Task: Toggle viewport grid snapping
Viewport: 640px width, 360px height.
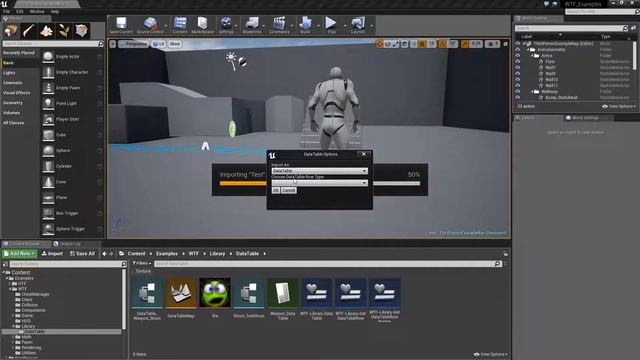Action: (422, 44)
